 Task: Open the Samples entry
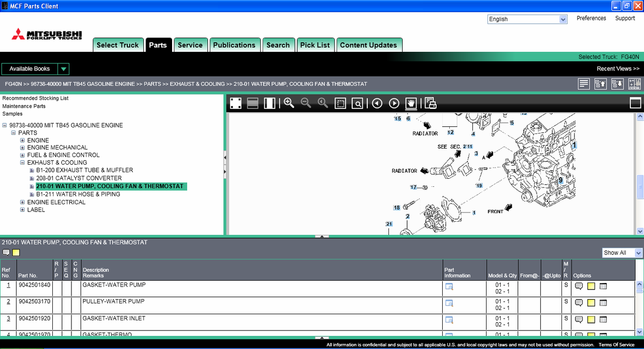coord(12,114)
